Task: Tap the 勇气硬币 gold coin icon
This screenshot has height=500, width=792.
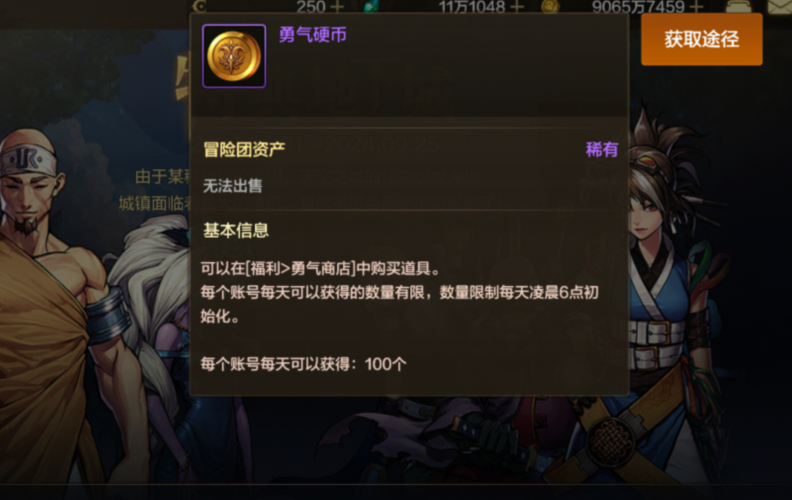Action: [234, 56]
